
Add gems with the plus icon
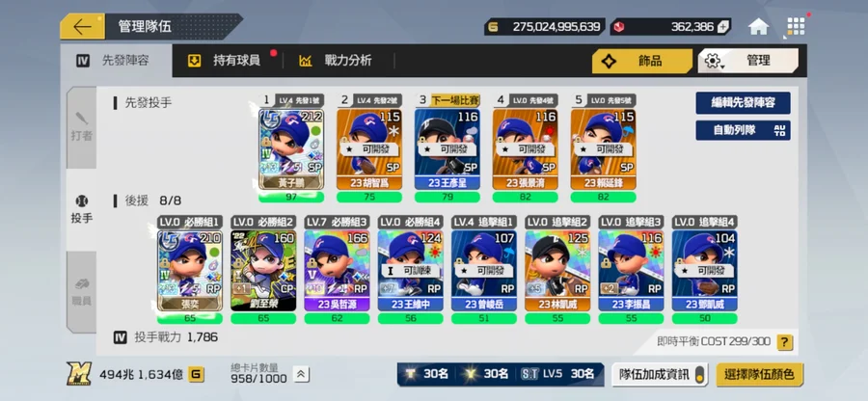tap(723, 27)
